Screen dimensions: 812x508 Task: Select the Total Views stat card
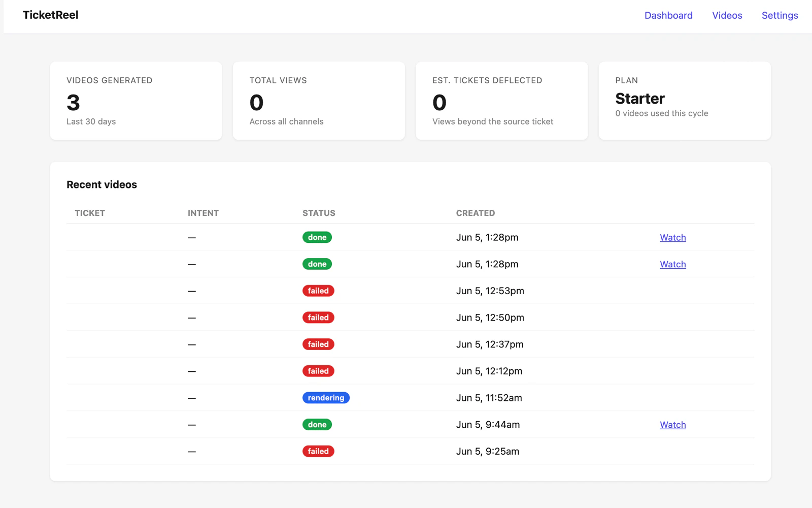tap(319, 101)
